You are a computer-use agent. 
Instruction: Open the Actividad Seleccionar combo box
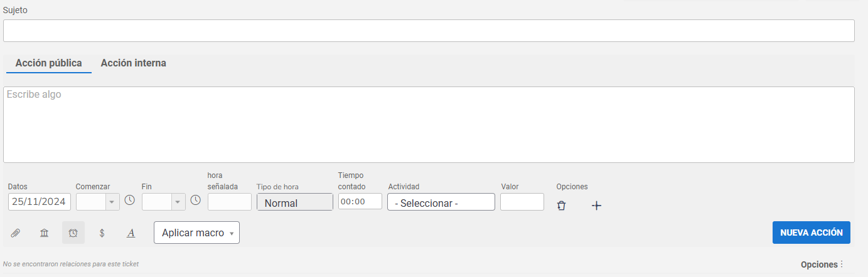[x=441, y=202]
